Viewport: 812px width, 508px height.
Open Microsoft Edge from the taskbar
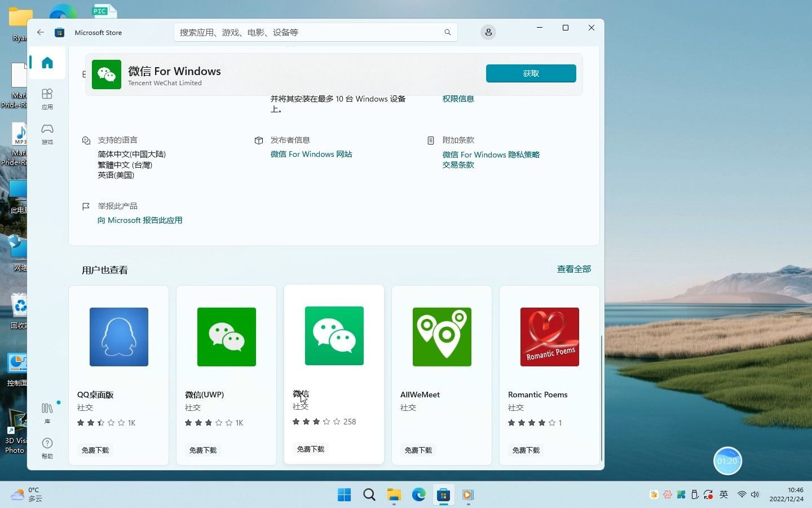click(x=418, y=495)
